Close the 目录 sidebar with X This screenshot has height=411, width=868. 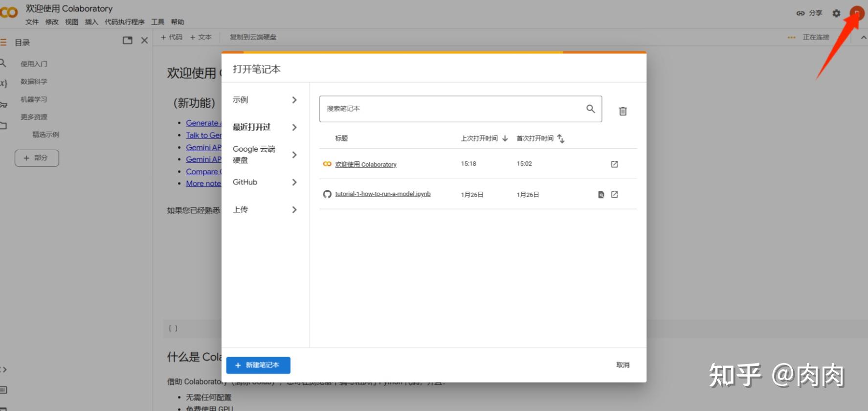[x=144, y=41]
